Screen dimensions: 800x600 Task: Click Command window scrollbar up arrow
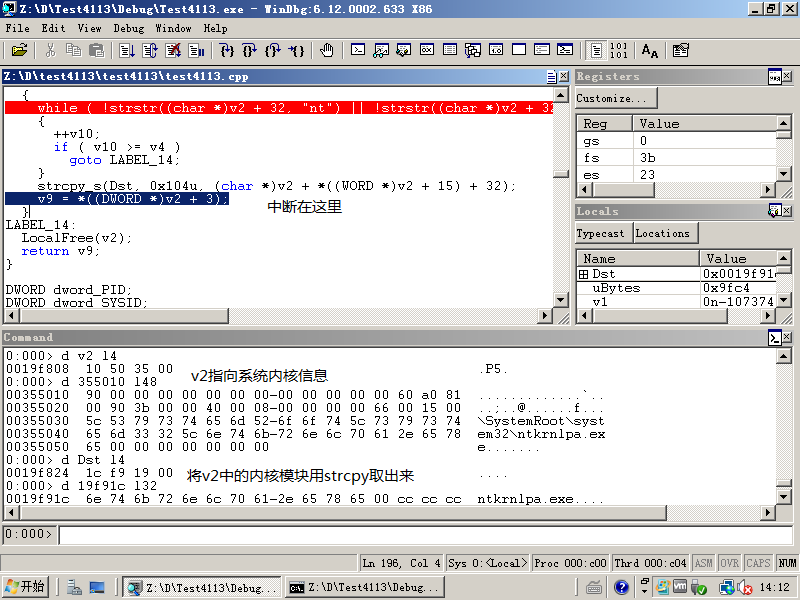click(783, 356)
